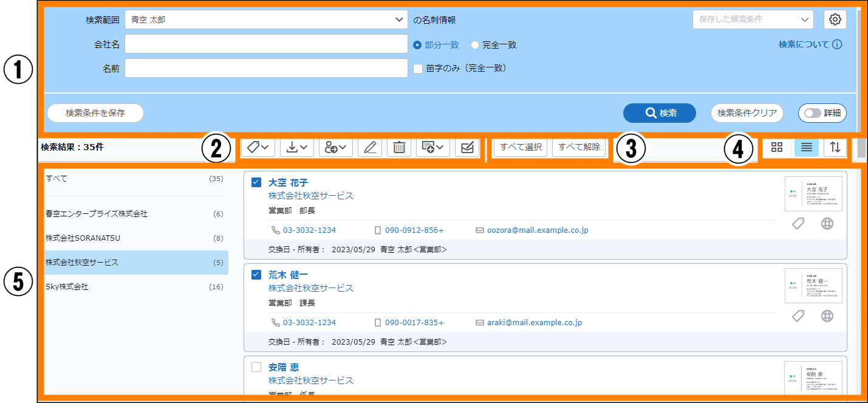
Task: Check the 苗字のみ（完全一致） checkbox
Action: pos(418,69)
